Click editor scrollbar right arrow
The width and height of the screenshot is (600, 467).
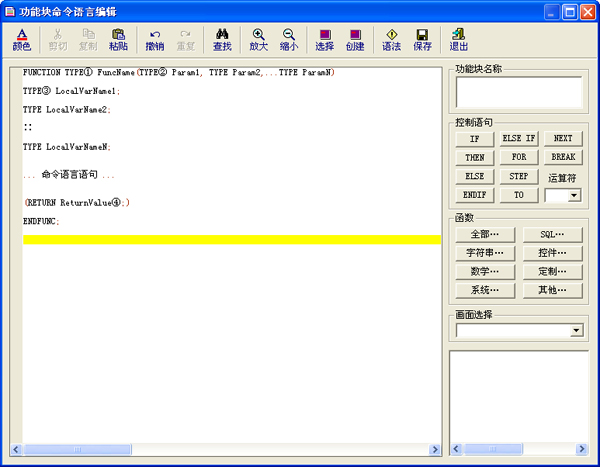435,449
